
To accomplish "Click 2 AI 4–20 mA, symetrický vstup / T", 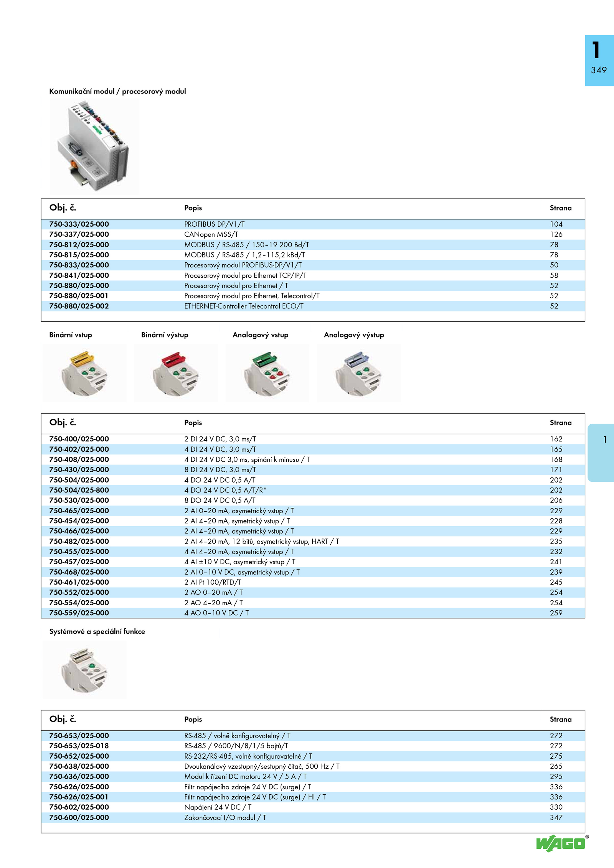I will pyautogui.click(x=237, y=521).
